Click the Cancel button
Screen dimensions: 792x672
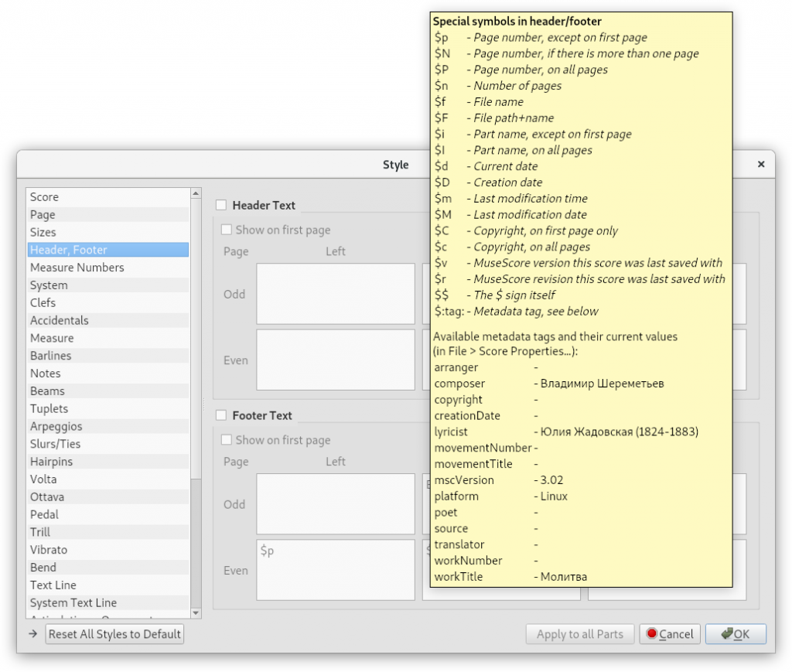click(x=669, y=634)
